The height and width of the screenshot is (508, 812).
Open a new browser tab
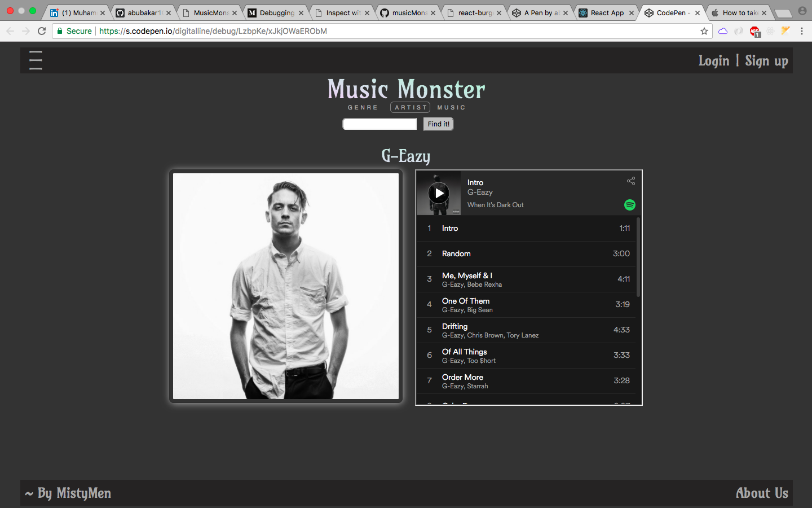[x=783, y=13]
